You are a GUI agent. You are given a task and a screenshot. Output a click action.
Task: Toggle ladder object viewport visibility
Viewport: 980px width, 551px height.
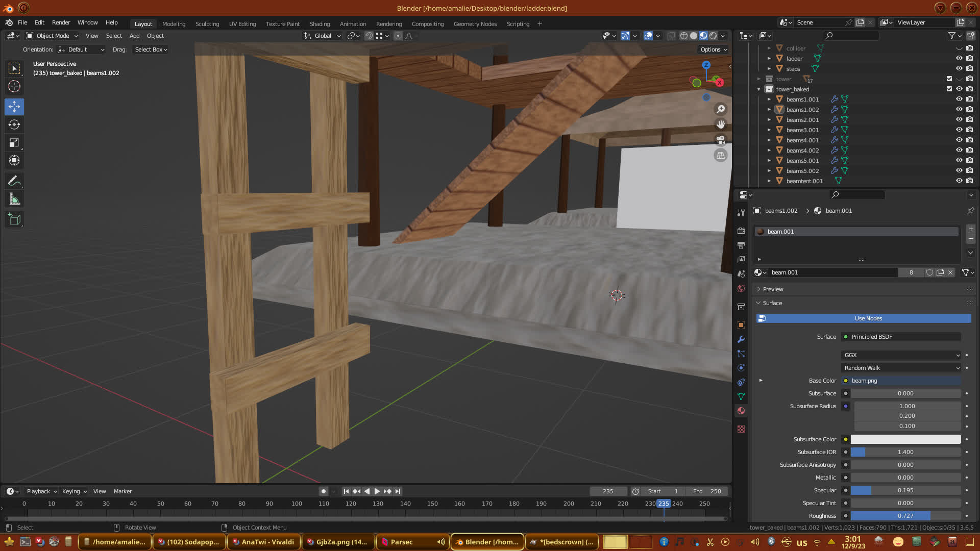tap(959, 58)
